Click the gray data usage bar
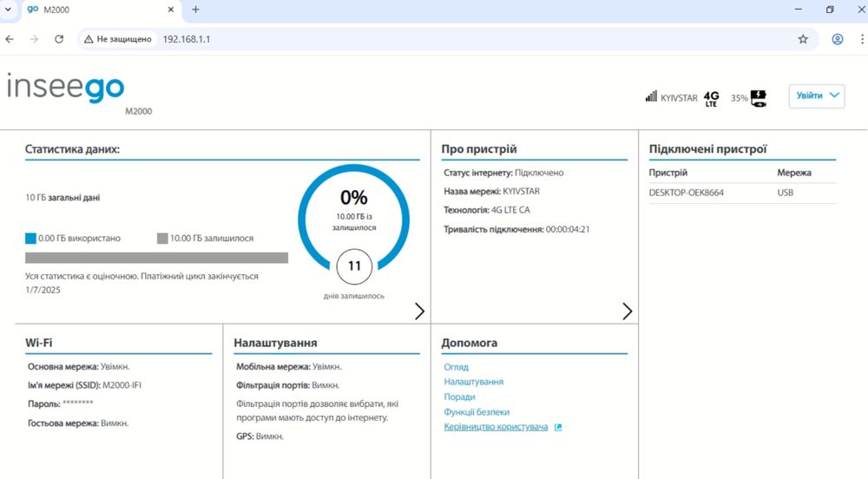The height and width of the screenshot is (479, 868). (156, 258)
